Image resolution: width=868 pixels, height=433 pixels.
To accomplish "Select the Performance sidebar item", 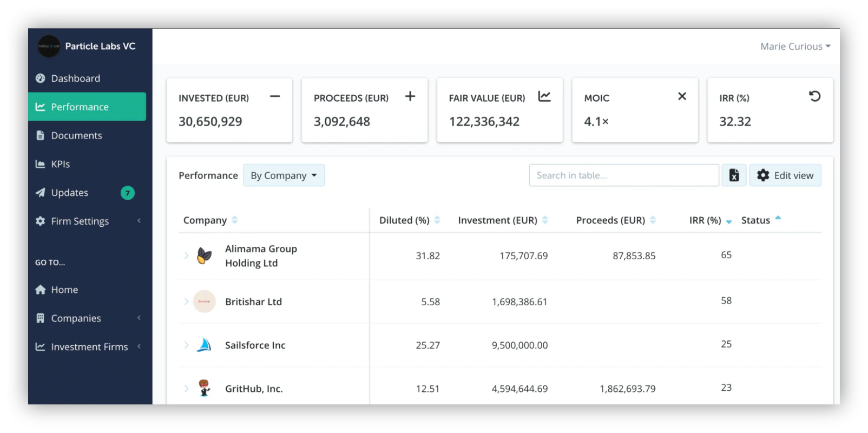I will click(87, 107).
